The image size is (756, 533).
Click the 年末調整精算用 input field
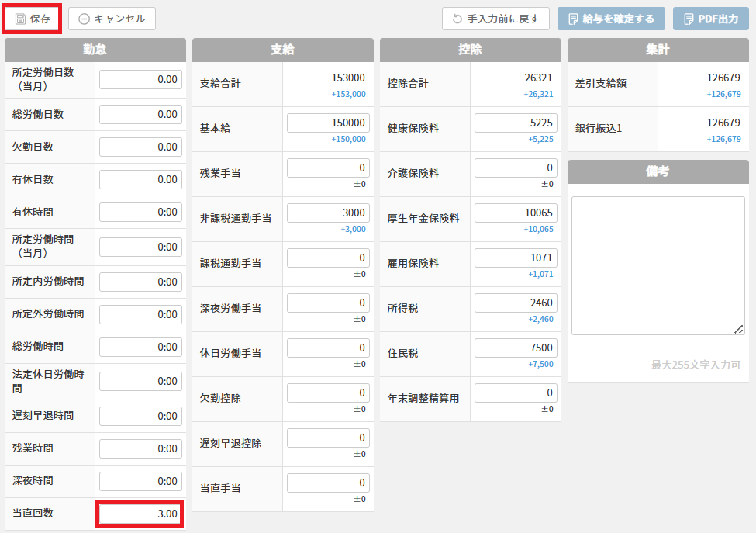516,393
